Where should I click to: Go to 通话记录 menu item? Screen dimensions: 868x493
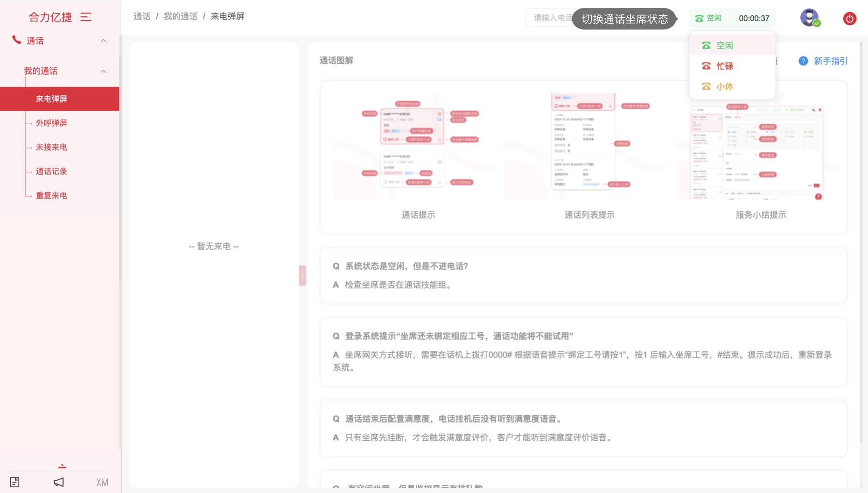pos(51,172)
